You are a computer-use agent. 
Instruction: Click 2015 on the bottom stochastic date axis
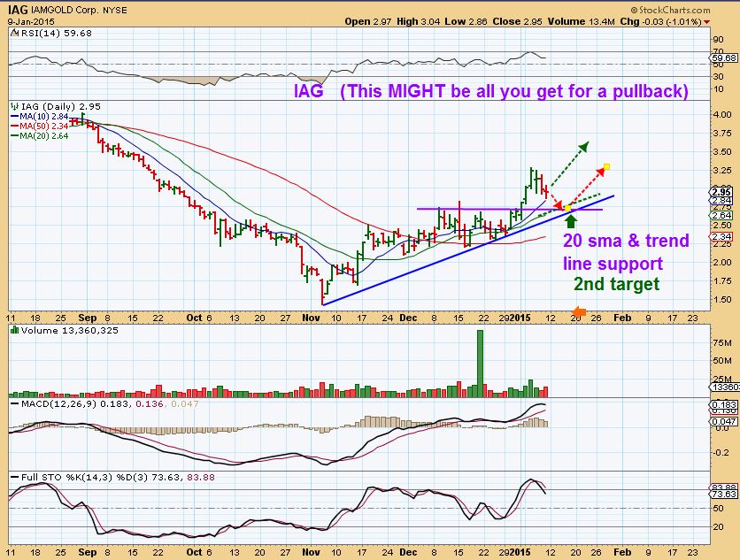tap(521, 552)
